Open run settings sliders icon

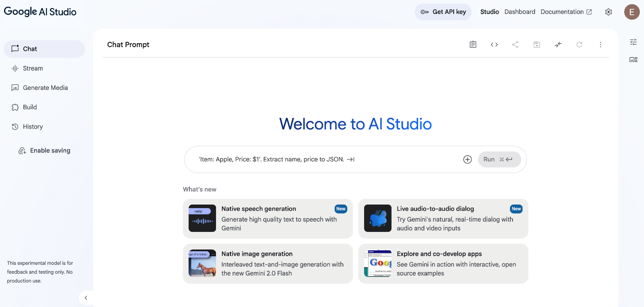[633, 42]
